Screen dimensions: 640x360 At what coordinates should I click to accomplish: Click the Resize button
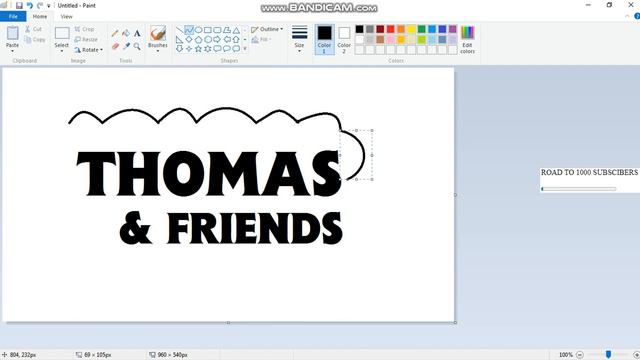pyautogui.click(x=86, y=40)
